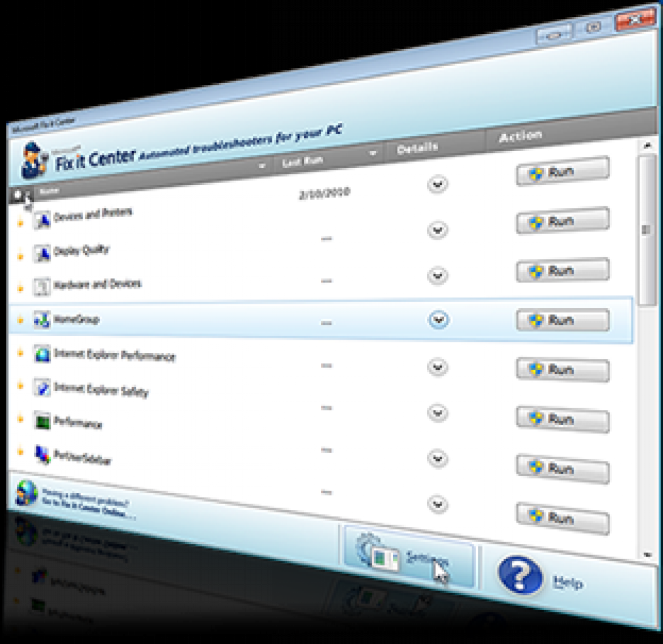Image resolution: width=663 pixels, height=644 pixels.
Task: Click the green Performance troubleshooter icon
Action: click(x=42, y=421)
